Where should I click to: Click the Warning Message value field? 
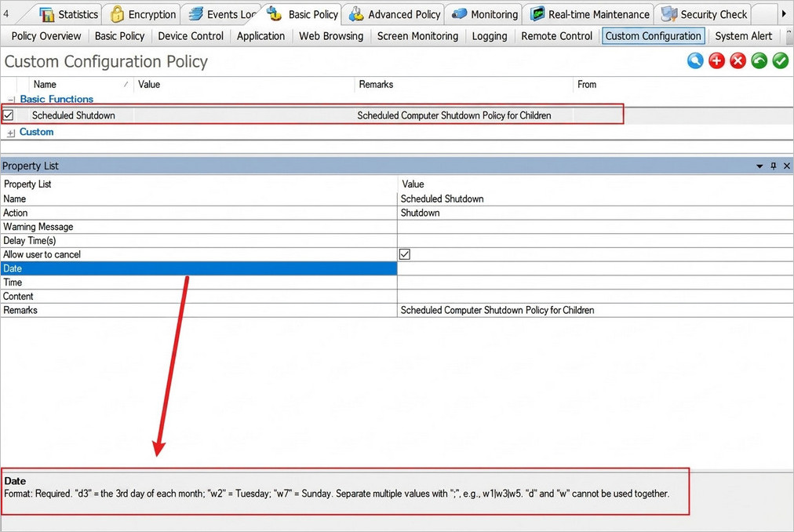tap(595, 227)
